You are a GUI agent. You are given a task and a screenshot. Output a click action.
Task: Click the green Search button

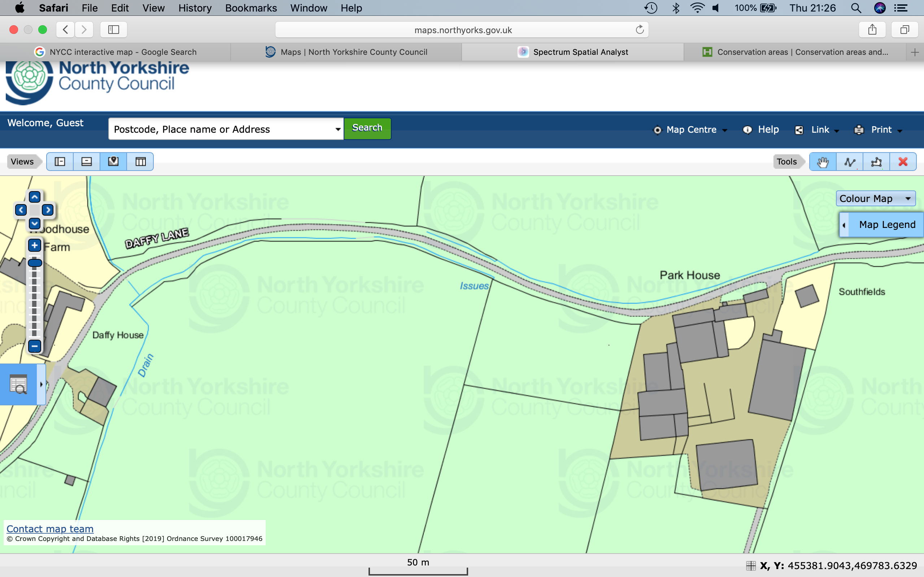(x=367, y=128)
